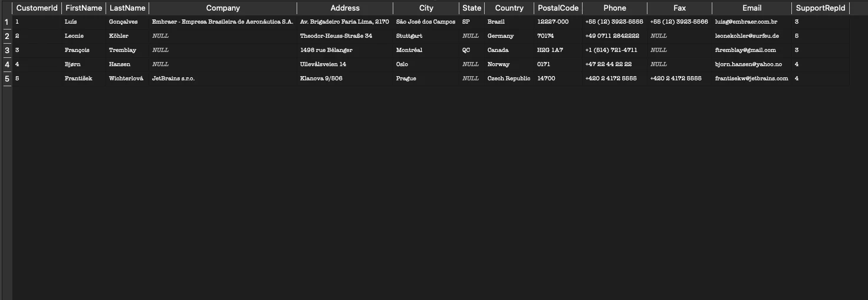Select the State column header
The height and width of the screenshot is (300, 868).
click(472, 8)
